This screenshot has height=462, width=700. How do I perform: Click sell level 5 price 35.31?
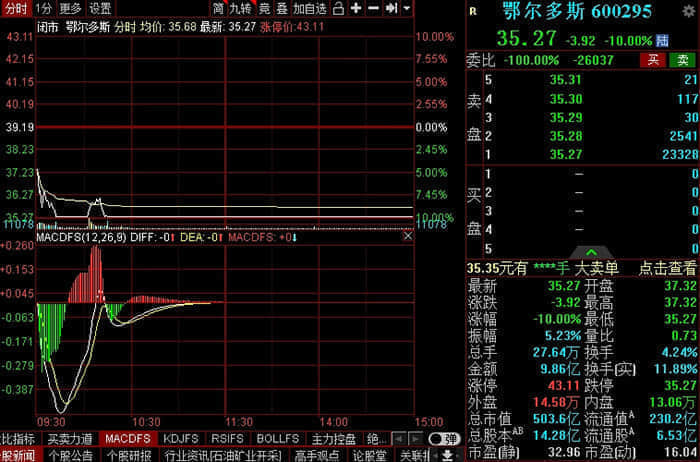[x=566, y=80]
